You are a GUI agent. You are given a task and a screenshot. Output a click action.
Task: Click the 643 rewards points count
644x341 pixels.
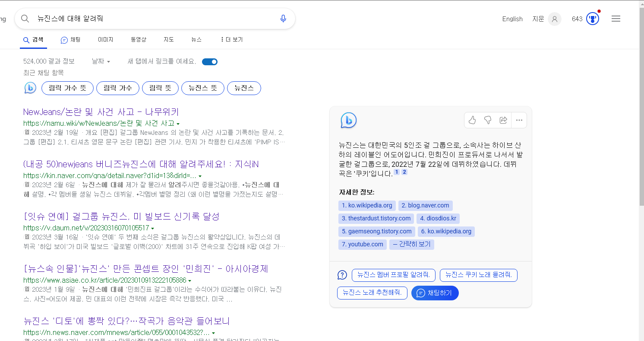(x=577, y=19)
